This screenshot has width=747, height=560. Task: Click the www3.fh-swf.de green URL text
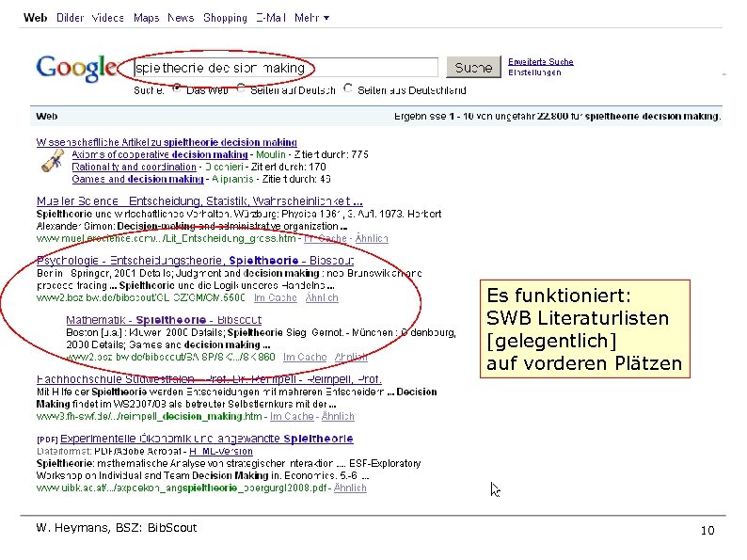pos(149,417)
